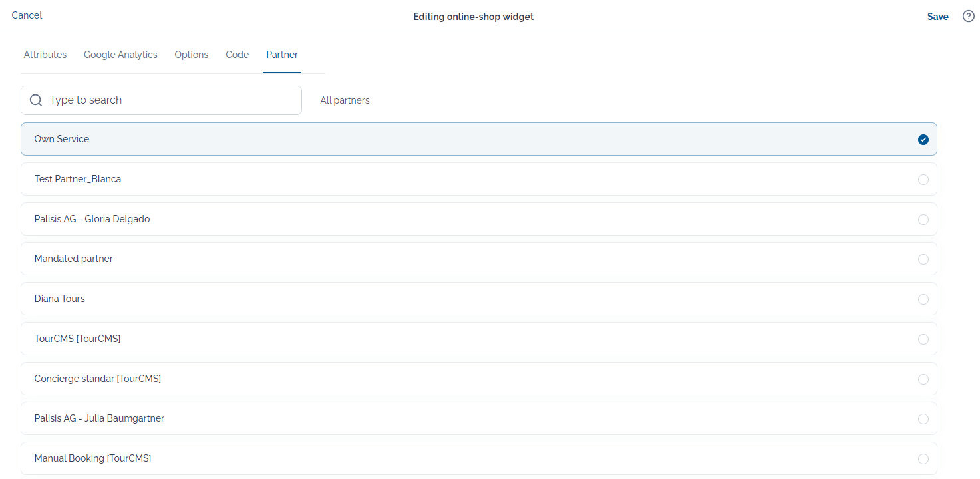Open the help question mark icon
The height and width of the screenshot is (479, 980).
969,17
